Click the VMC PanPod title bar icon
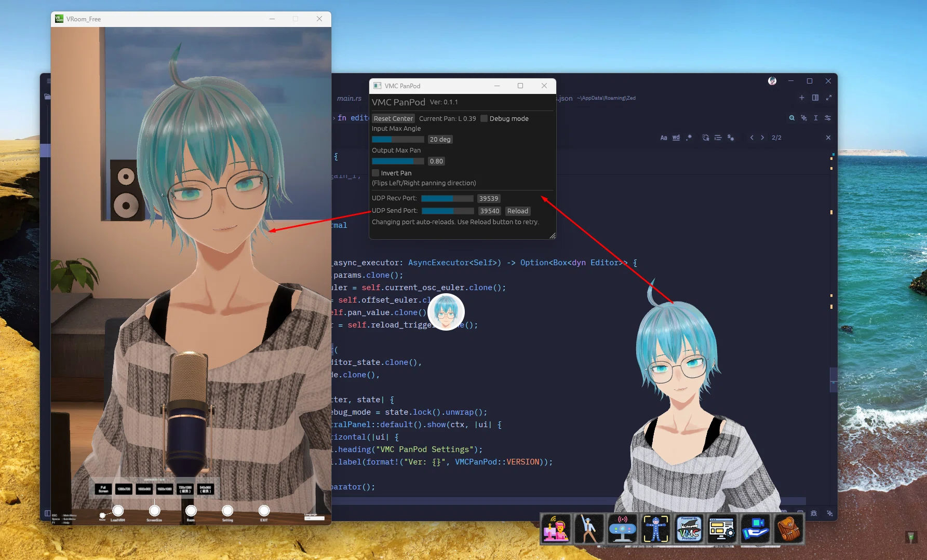The height and width of the screenshot is (560, 927). coord(378,86)
